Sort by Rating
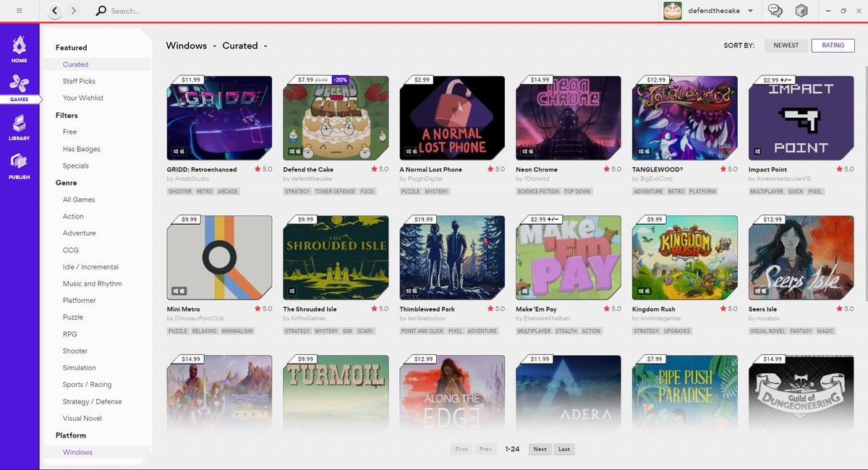 coord(833,46)
